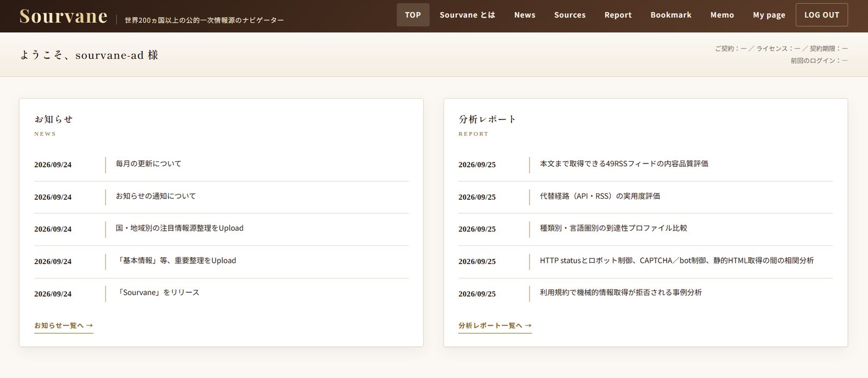This screenshot has height=378, width=868.
Task: Open the TOP menu item
Action: [x=413, y=15]
